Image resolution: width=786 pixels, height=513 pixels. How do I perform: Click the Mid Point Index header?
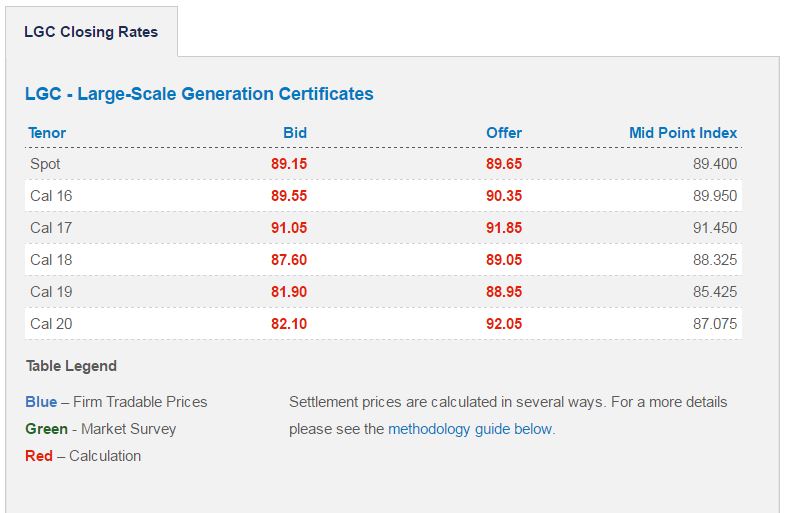[x=683, y=133]
